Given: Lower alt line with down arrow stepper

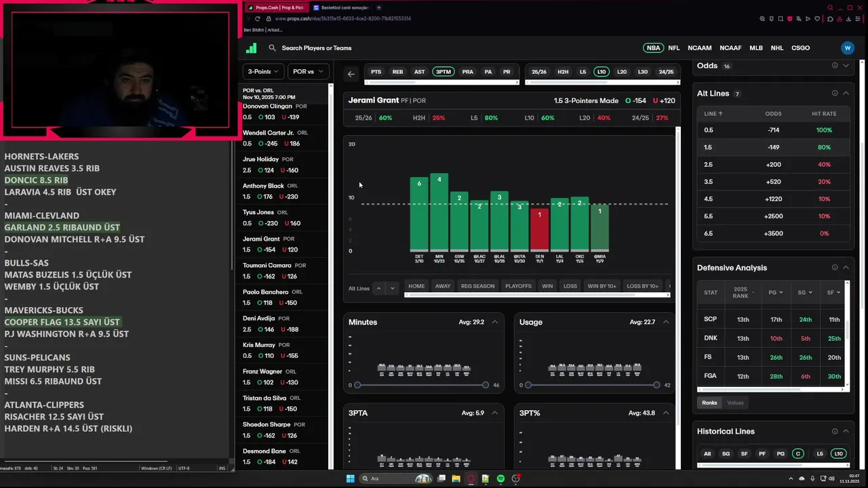Looking at the screenshot, I should point(392,288).
